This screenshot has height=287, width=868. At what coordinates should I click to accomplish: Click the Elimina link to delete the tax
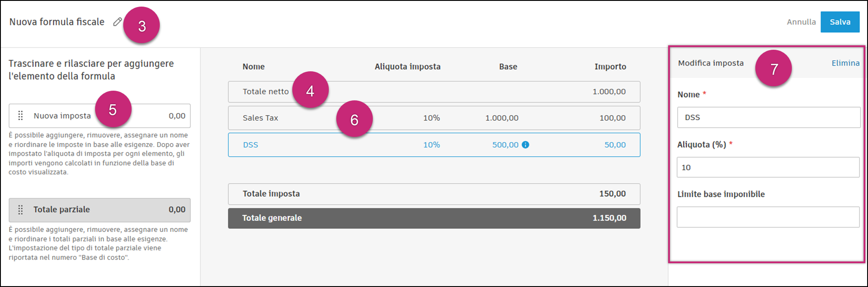[x=845, y=63]
